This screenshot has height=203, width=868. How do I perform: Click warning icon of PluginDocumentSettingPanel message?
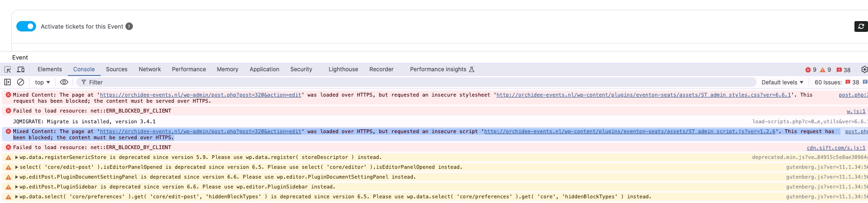[x=8, y=177]
